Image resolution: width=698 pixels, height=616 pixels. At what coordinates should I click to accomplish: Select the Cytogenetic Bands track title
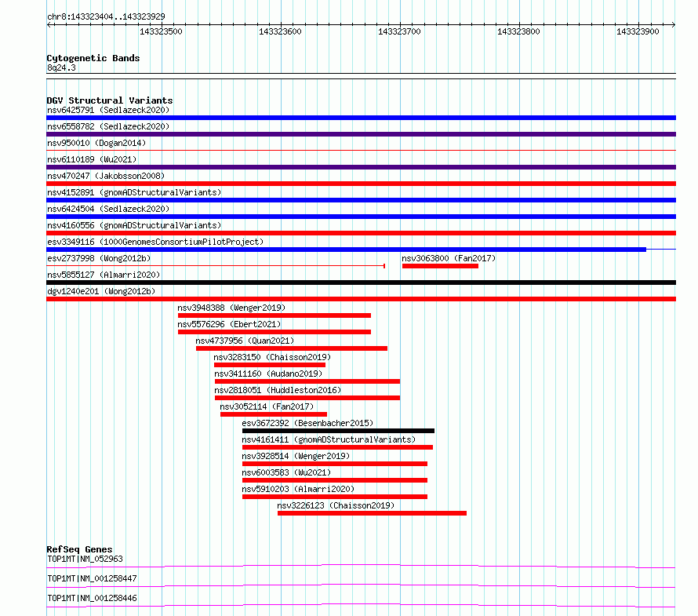[x=93, y=58]
